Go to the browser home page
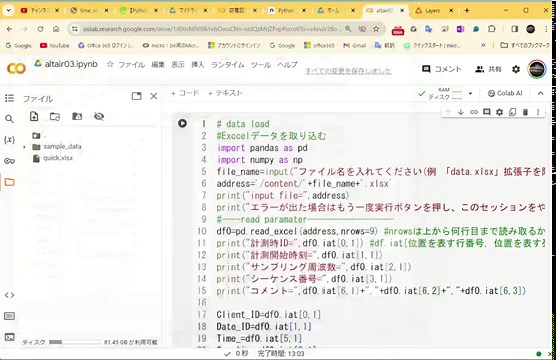The image size is (556, 360). pos(56,29)
